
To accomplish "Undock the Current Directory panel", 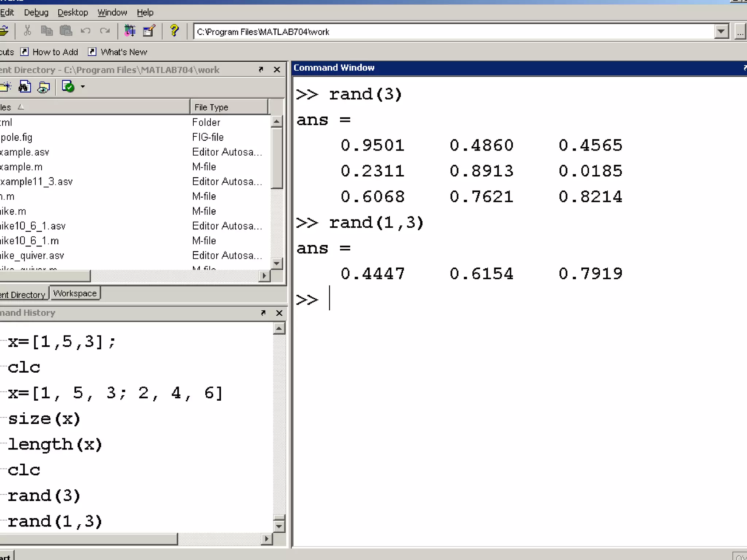I will pos(261,69).
